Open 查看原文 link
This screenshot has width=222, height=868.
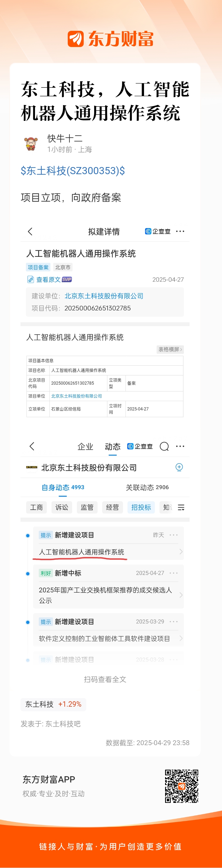pos(48,280)
